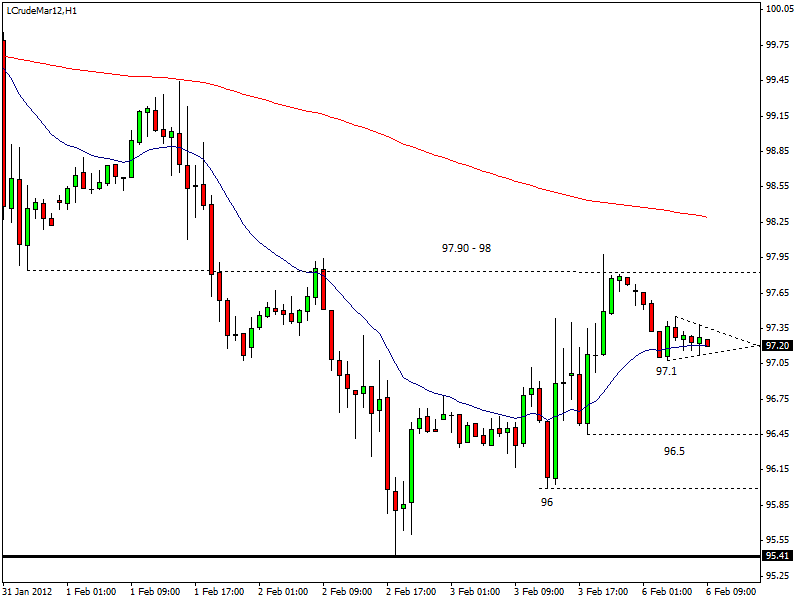Click the red long-term moving average line
The width and height of the screenshot is (800, 600).
pyautogui.click(x=400, y=141)
